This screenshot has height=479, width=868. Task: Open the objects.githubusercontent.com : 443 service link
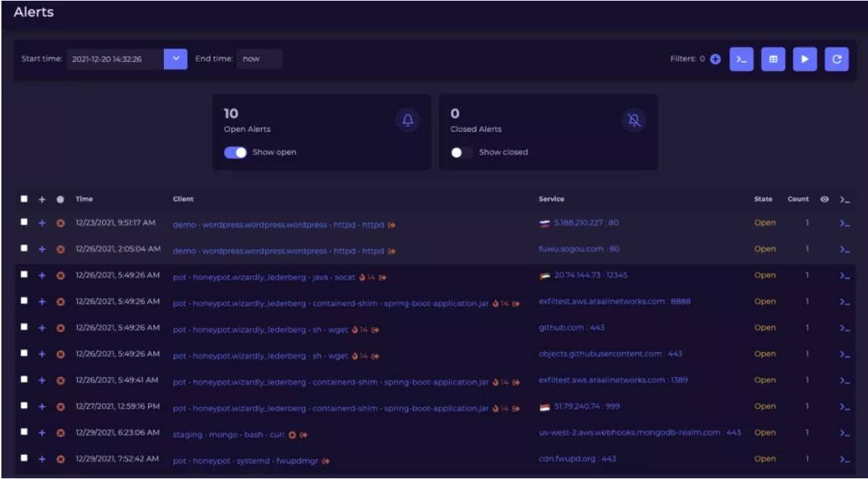610,354
